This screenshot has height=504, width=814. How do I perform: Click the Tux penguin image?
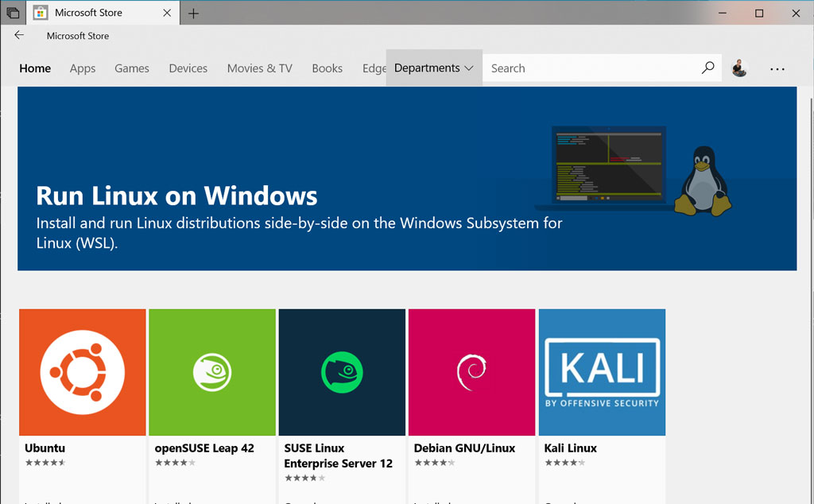704,180
